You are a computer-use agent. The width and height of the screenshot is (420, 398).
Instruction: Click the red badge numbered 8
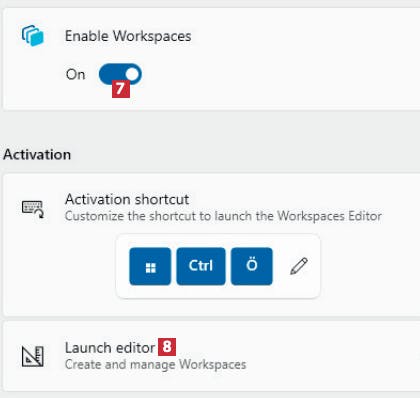click(x=167, y=347)
